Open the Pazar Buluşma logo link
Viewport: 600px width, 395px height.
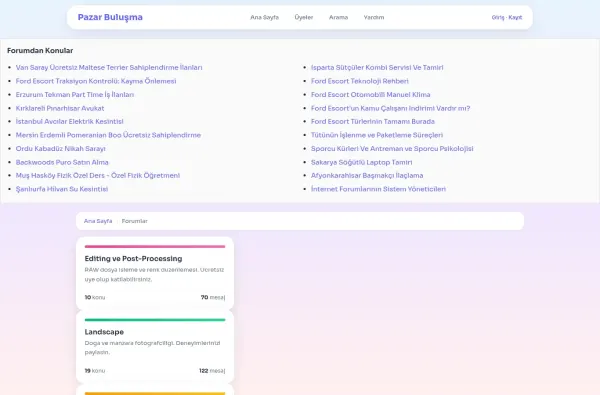(110, 17)
